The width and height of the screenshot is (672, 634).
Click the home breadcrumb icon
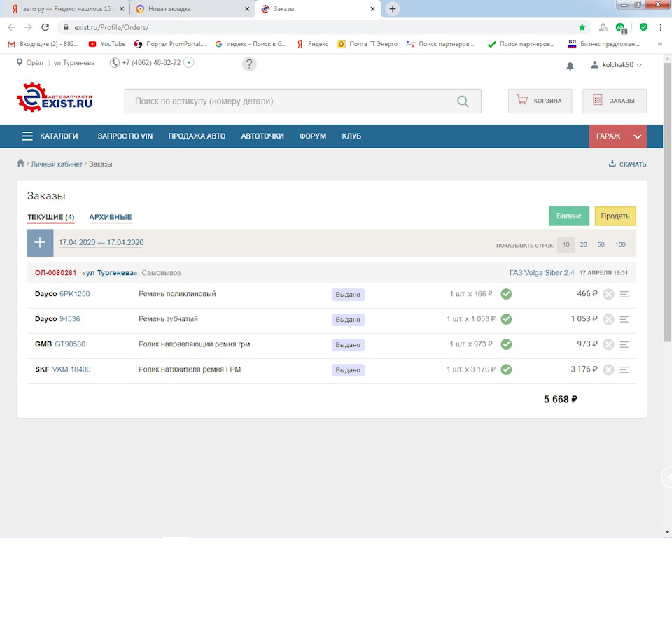(x=20, y=163)
